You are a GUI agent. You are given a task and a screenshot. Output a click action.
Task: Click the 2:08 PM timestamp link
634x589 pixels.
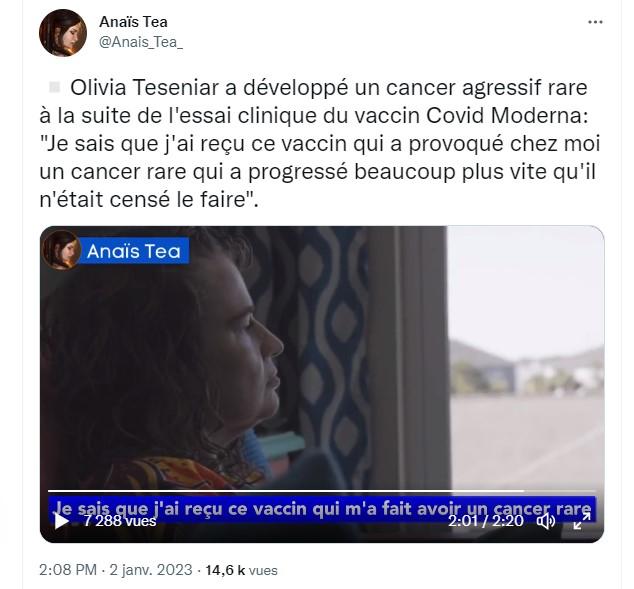click(68, 570)
